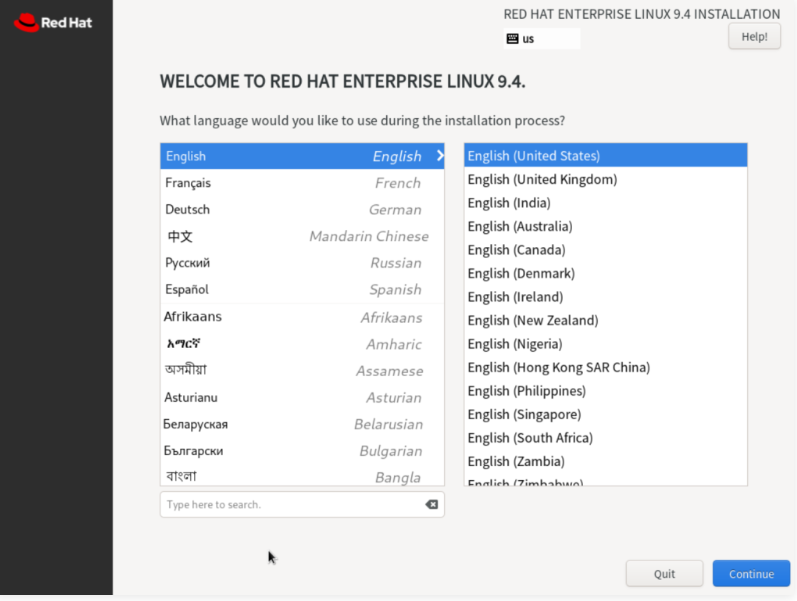
Task: Click the 'us' keyboard layout indicator
Action: [x=542, y=39]
